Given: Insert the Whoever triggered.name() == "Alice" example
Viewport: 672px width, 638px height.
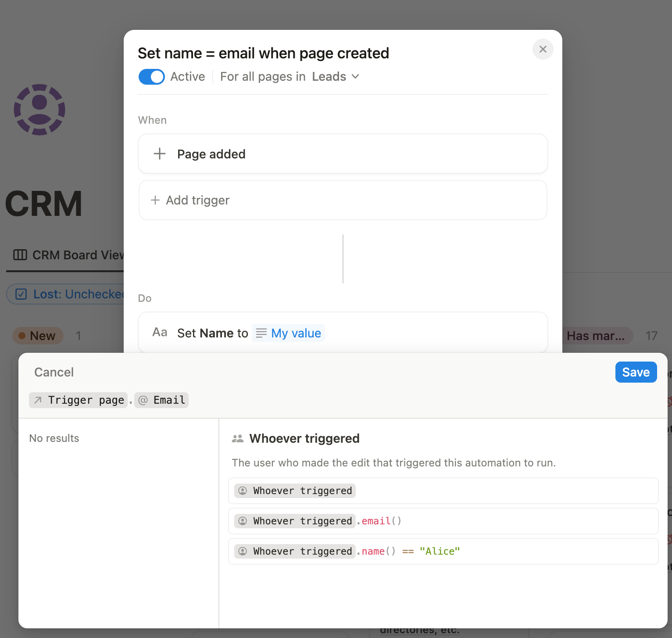Looking at the screenshot, I should 443,551.
